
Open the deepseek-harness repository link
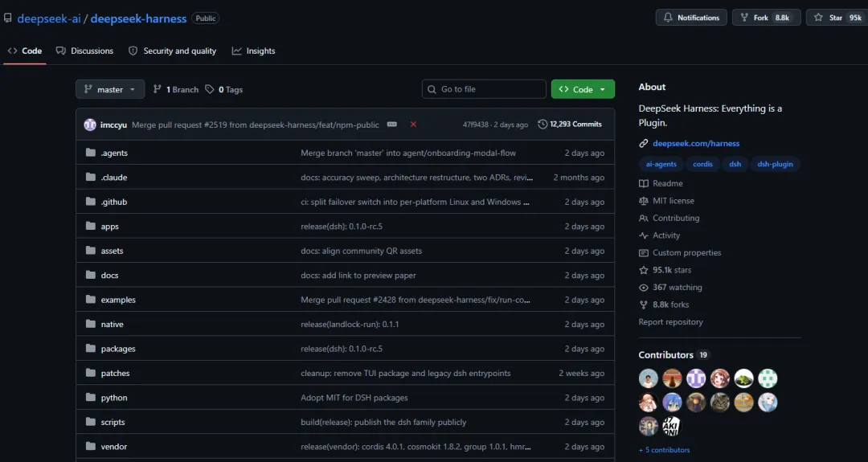coord(138,18)
